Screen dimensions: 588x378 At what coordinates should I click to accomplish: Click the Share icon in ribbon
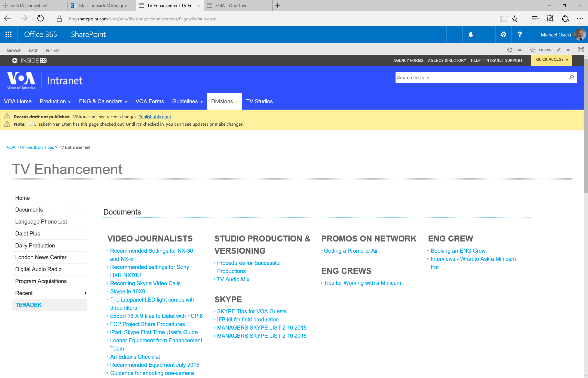pyautogui.click(x=510, y=50)
